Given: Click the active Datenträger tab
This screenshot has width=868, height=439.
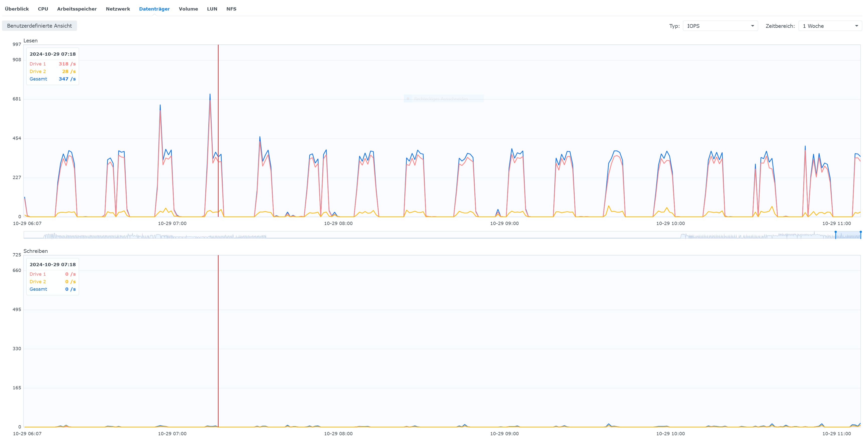Looking at the screenshot, I should coord(154,9).
